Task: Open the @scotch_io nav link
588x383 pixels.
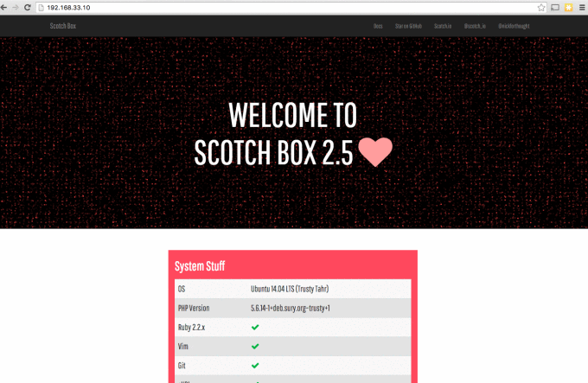Action: pos(475,26)
